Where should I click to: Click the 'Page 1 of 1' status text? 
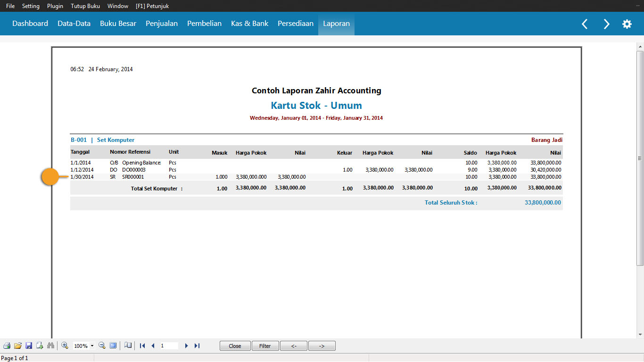(15, 358)
